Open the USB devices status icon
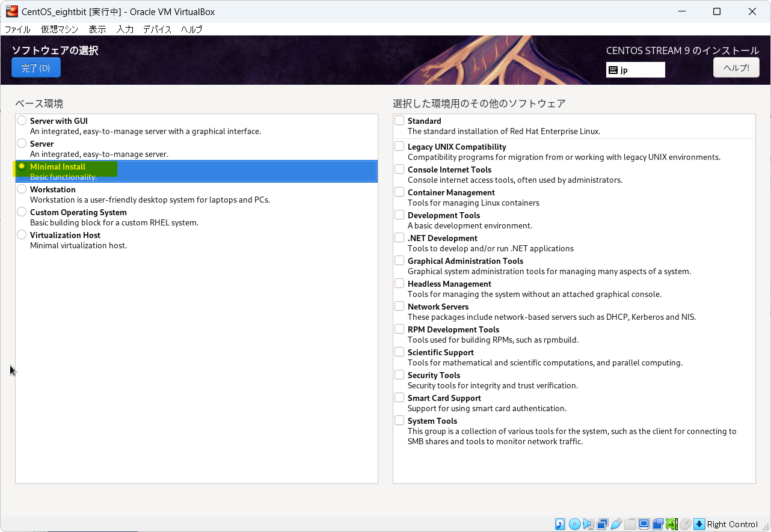 616,524
